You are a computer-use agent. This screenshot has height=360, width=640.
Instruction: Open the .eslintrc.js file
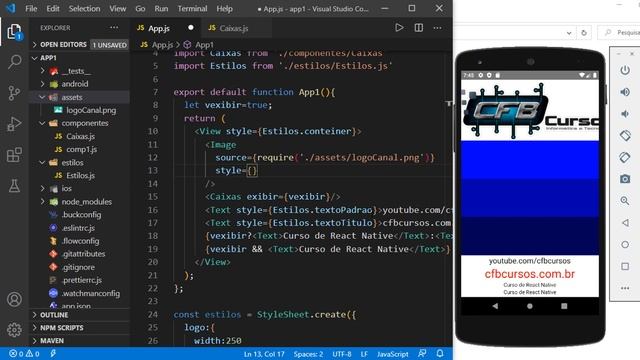tap(78, 228)
